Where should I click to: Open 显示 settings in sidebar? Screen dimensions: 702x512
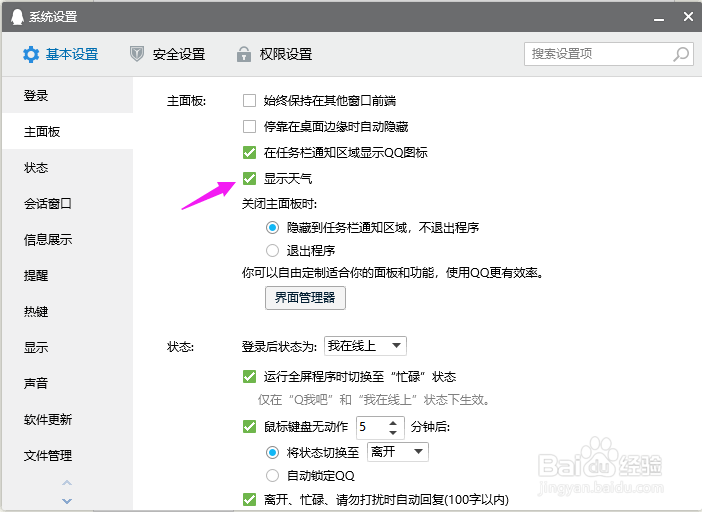click(68, 347)
